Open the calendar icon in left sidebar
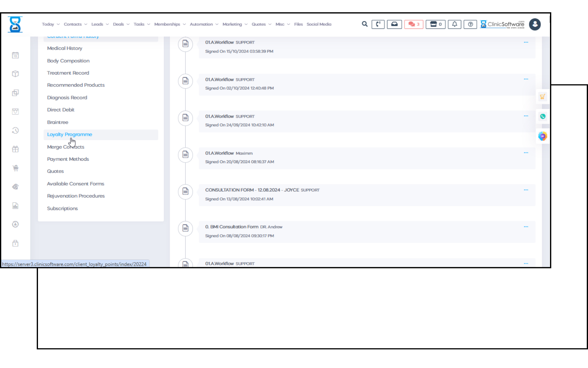Viewport: 588px width, 368px height. point(15,55)
